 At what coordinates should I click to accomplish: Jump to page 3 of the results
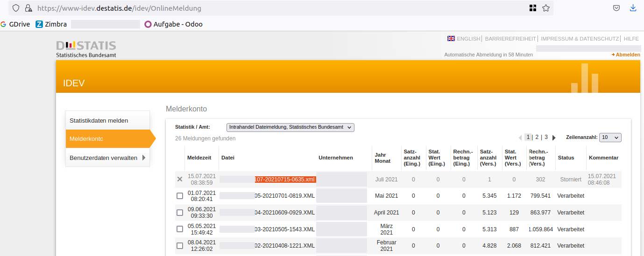pos(546,137)
